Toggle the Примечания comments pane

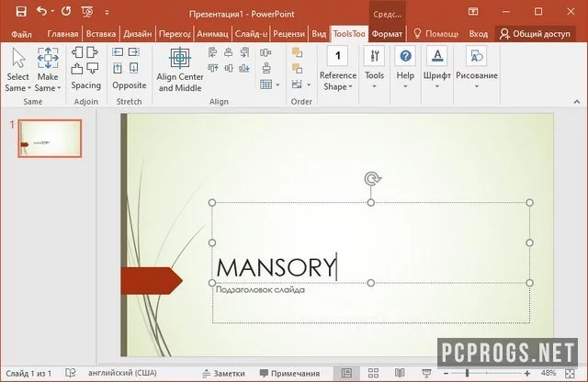tap(290, 374)
